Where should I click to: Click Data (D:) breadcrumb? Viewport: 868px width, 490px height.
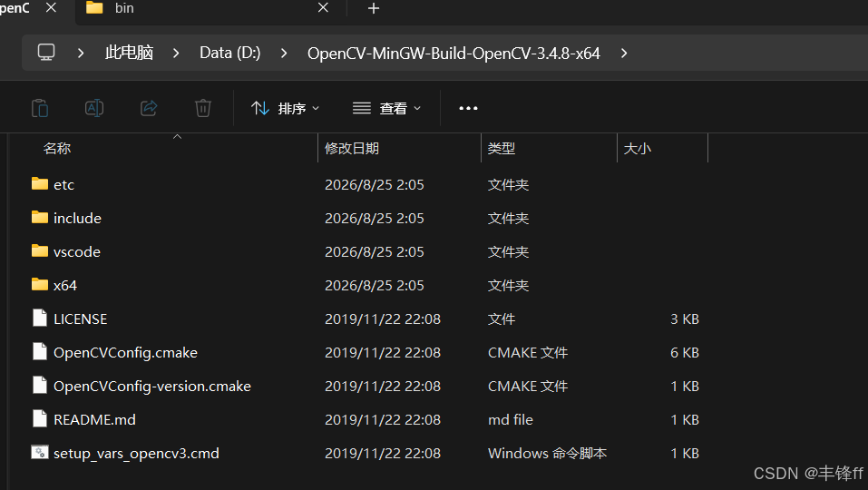[229, 54]
